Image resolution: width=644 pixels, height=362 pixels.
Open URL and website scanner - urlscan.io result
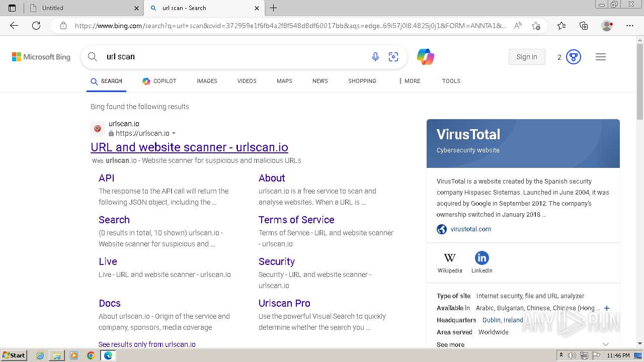(x=189, y=147)
